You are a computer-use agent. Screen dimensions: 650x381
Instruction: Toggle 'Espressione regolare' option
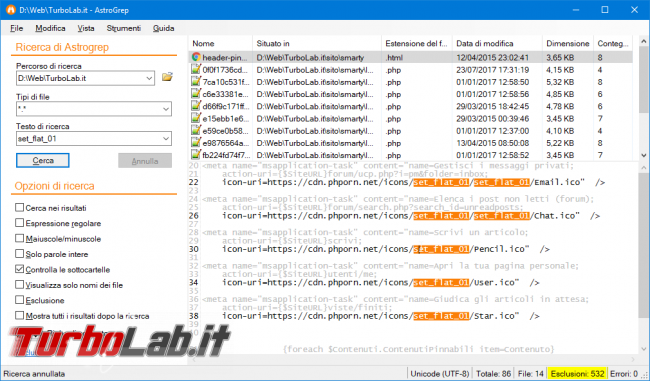coord(19,223)
